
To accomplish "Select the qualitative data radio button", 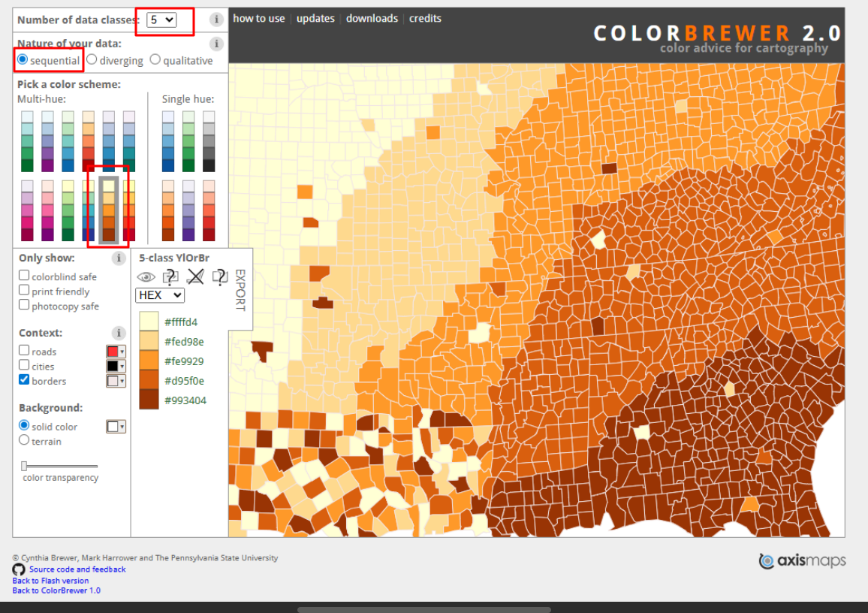I will point(155,59).
